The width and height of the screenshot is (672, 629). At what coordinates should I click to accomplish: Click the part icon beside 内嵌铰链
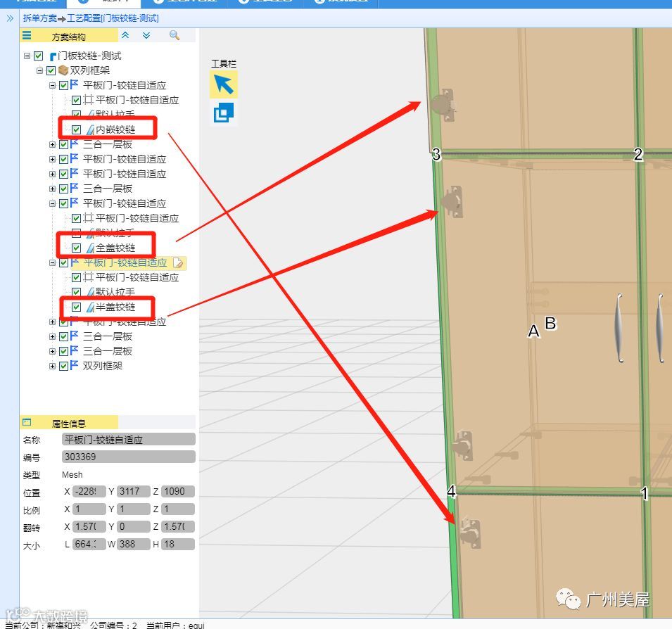pyautogui.click(x=90, y=129)
